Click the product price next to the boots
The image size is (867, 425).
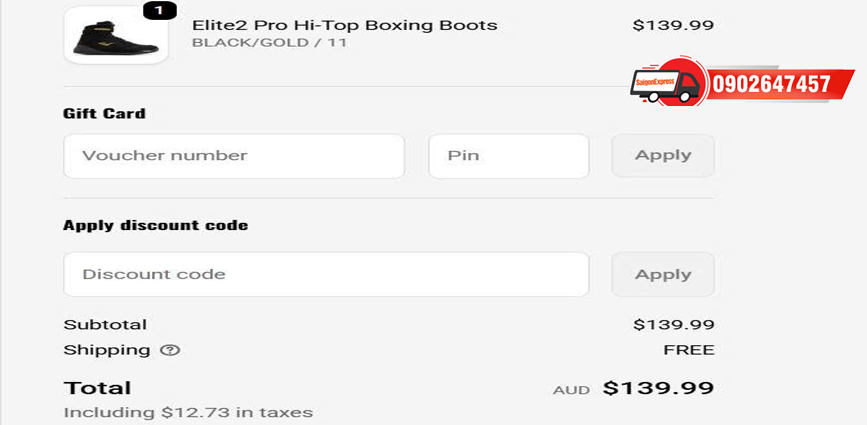(673, 25)
